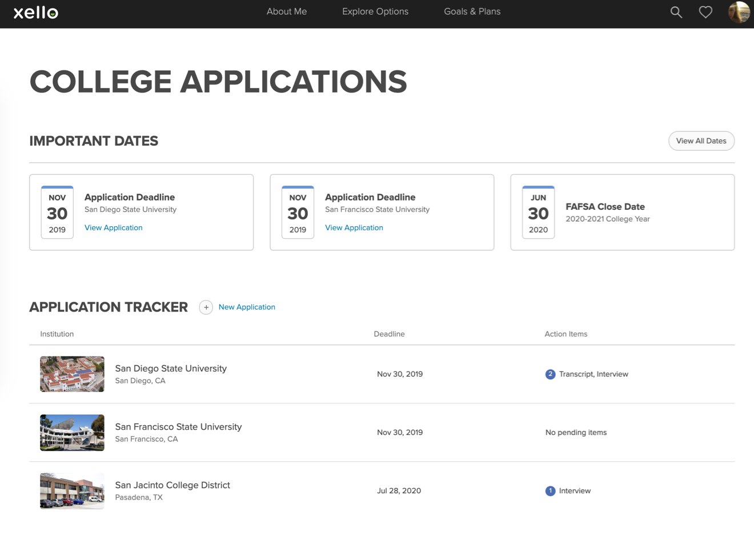
Task: Click the San Francisco State University thumbnail
Action: [x=72, y=433]
